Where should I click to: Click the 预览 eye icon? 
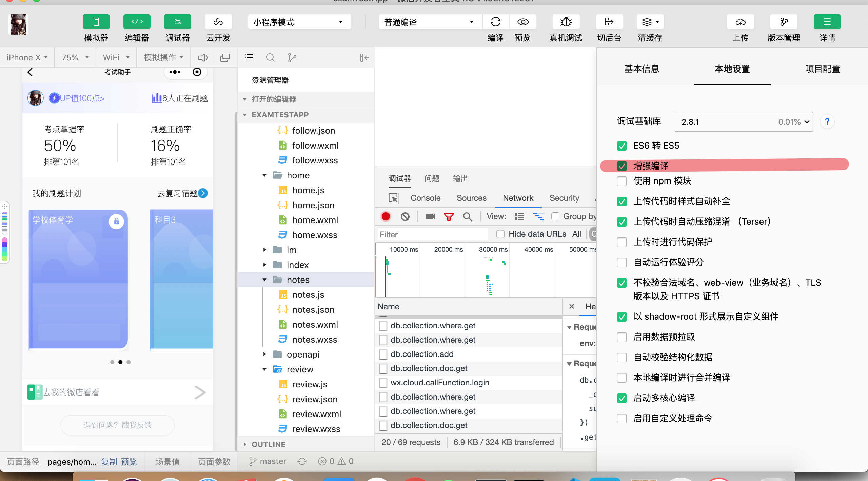[x=522, y=22]
